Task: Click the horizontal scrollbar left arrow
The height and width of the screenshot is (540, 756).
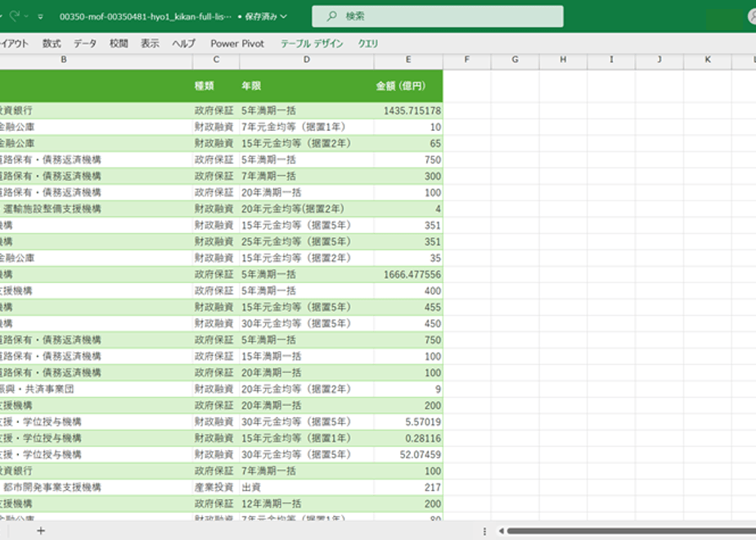Action: (x=502, y=531)
